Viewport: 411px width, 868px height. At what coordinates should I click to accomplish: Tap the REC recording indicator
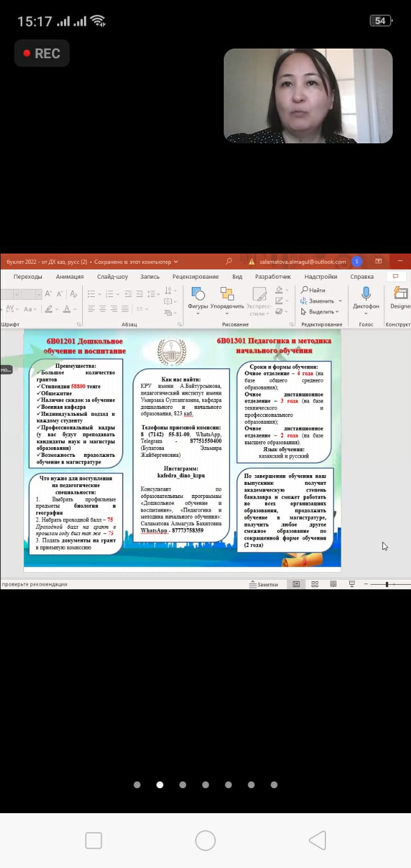42,53
